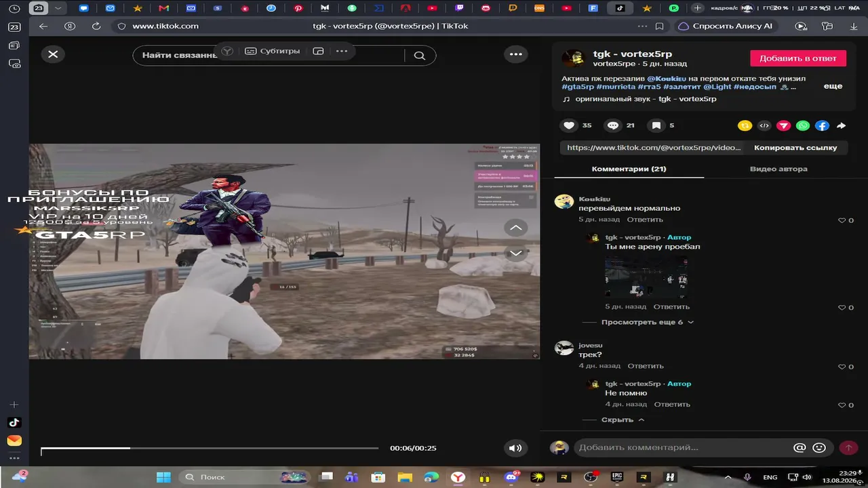This screenshot has height=488, width=868.
Task: Click the Yandex translate icon on the video toolbar
Action: click(227, 51)
